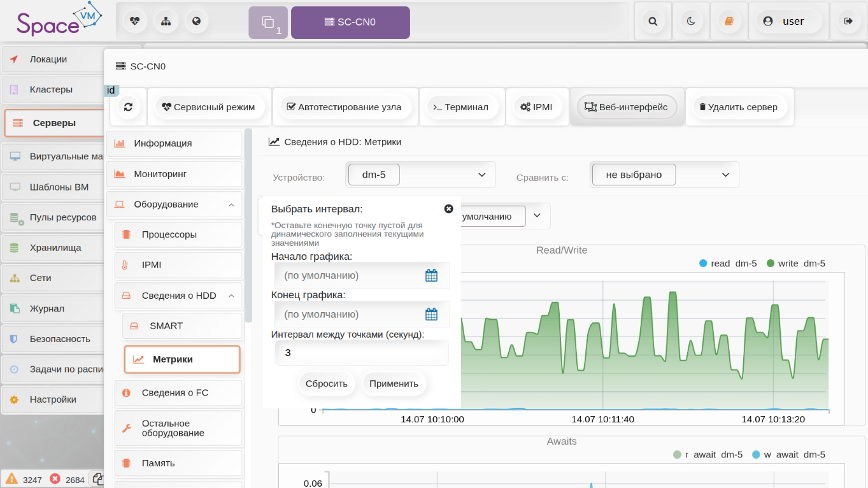Click the logout arrow icon
Image resolution: width=868 pixels, height=488 pixels.
(848, 21)
